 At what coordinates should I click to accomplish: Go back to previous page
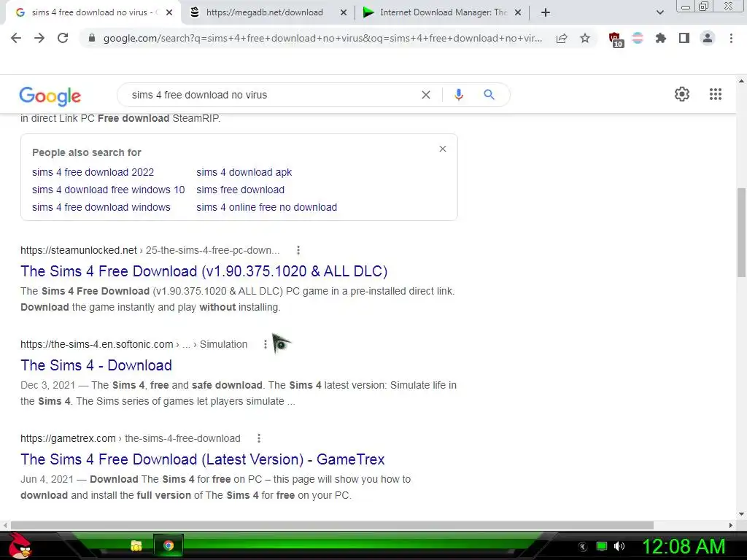click(16, 38)
